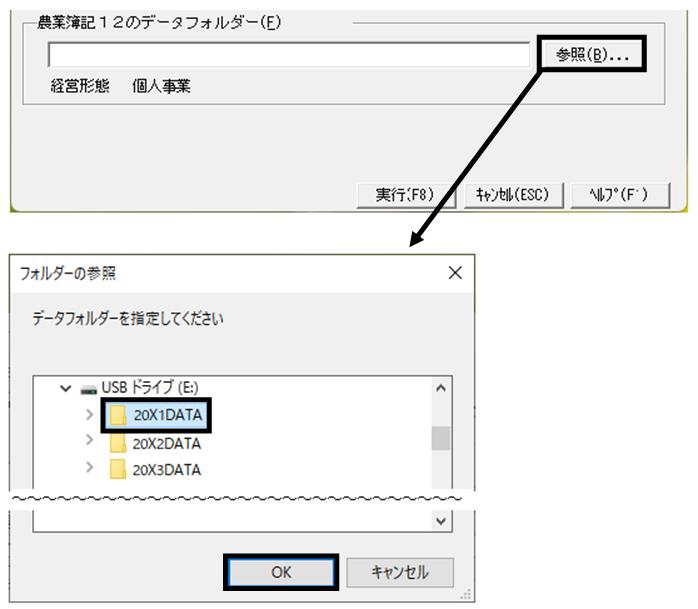Click the 20X1DATA folder icon
Viewport: 698px width, 609px height.
pyautogui.click(x=118, y=415)
